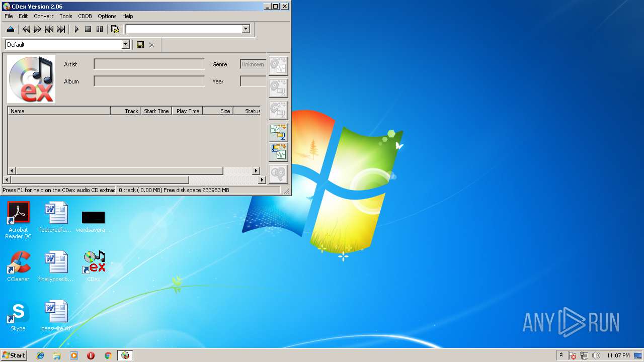Screen dimensions: 644x362
Task: Click the Start Time column header
Action: point(156,111)
